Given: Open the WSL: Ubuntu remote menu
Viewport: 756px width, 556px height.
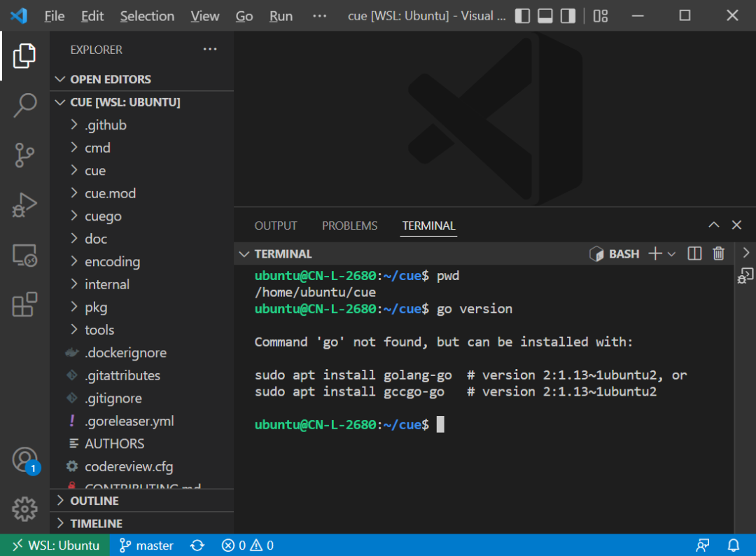Looking at the screenshot, I should [x=55, y=545].
